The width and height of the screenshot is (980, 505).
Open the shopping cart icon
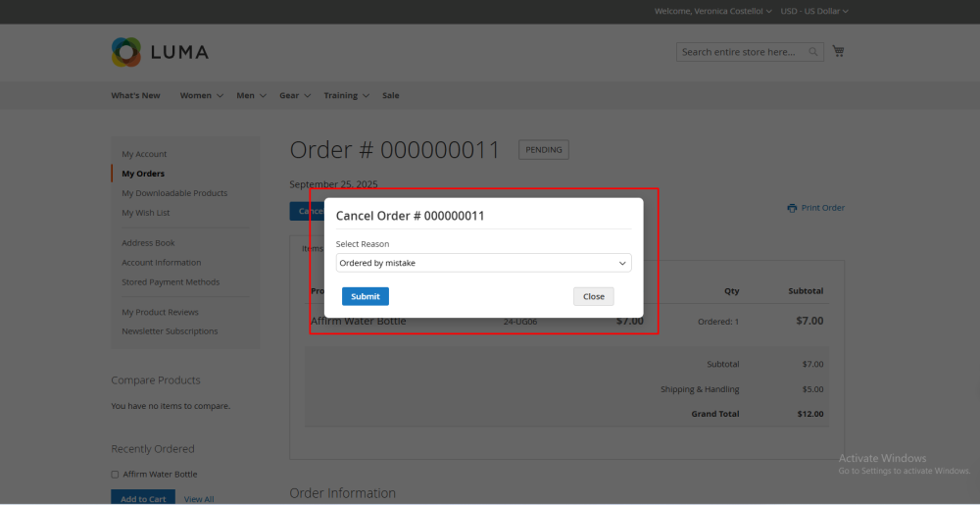coord(838,51)
